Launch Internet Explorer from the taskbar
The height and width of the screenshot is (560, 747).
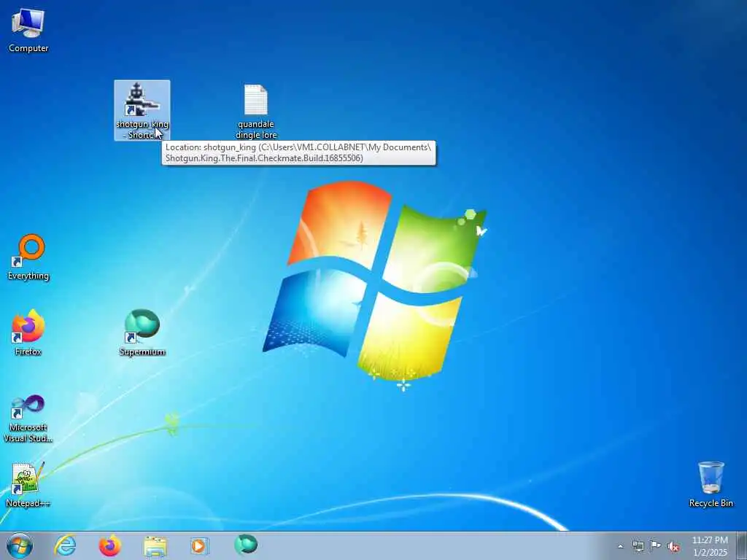[65, 545]
